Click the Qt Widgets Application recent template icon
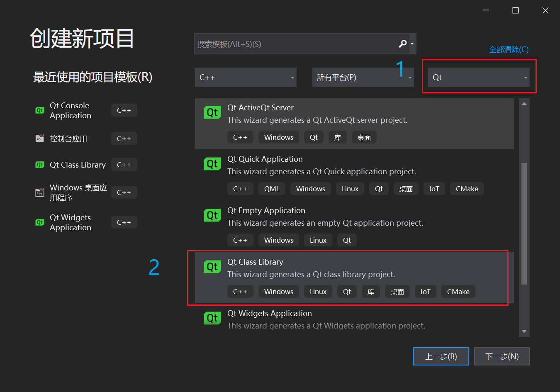 (x=39, y=222)
